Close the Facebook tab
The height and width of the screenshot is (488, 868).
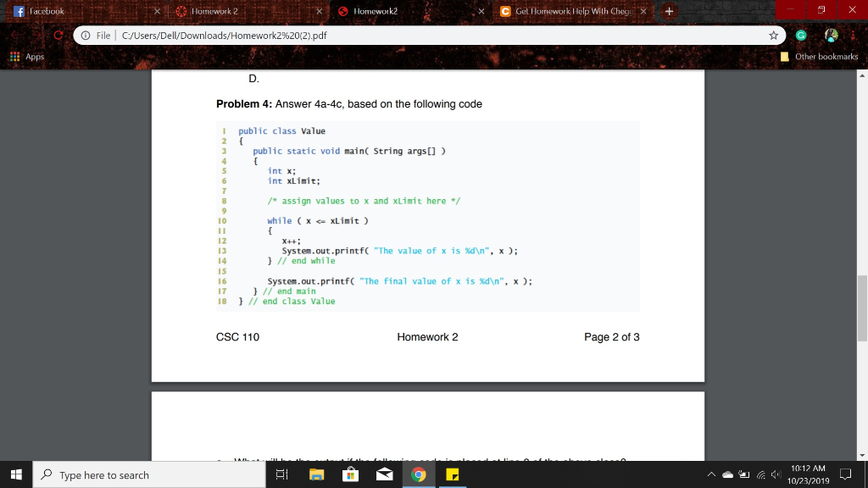pyautogui.click(x=157, y=11)
